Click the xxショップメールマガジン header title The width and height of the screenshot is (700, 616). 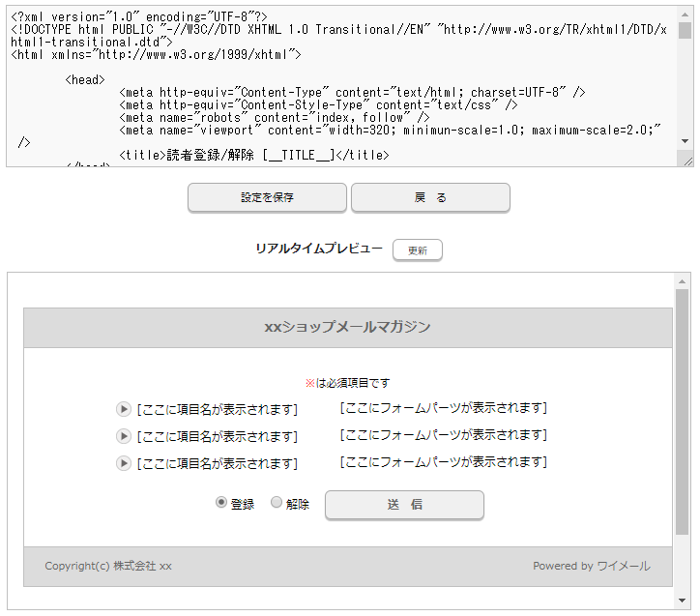[x=347, y=327]
